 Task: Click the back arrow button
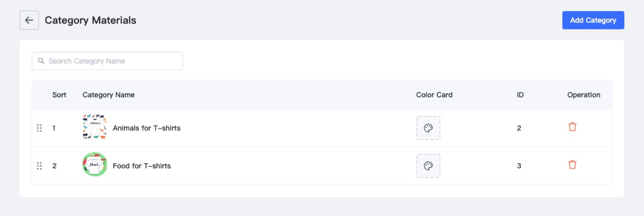29,20
